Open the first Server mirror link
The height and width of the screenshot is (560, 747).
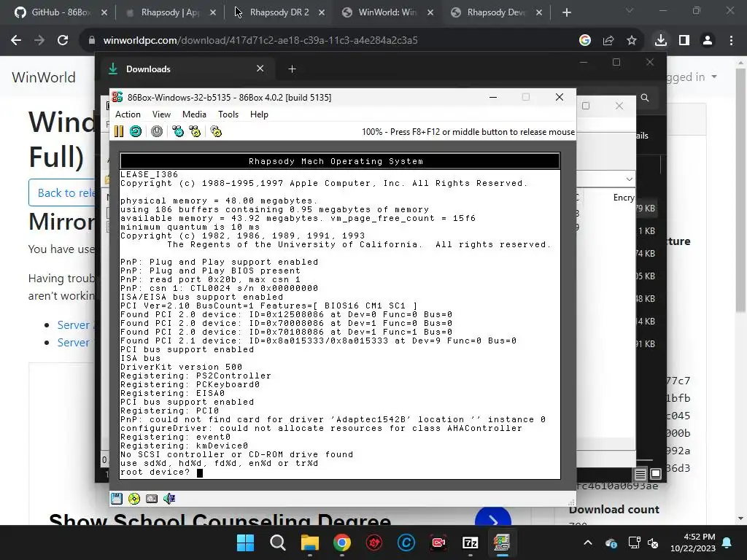(x=74, y=325)
